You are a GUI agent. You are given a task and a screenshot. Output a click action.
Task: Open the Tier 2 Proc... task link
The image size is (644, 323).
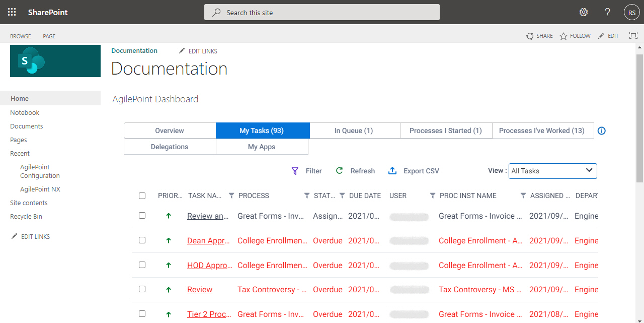pos(209,314)
